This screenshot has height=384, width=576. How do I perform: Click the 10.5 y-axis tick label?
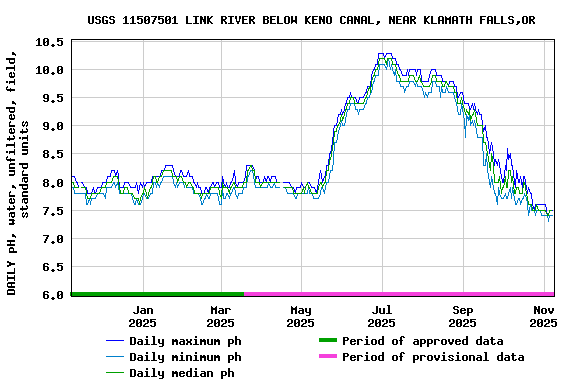(x=50, y=42)
